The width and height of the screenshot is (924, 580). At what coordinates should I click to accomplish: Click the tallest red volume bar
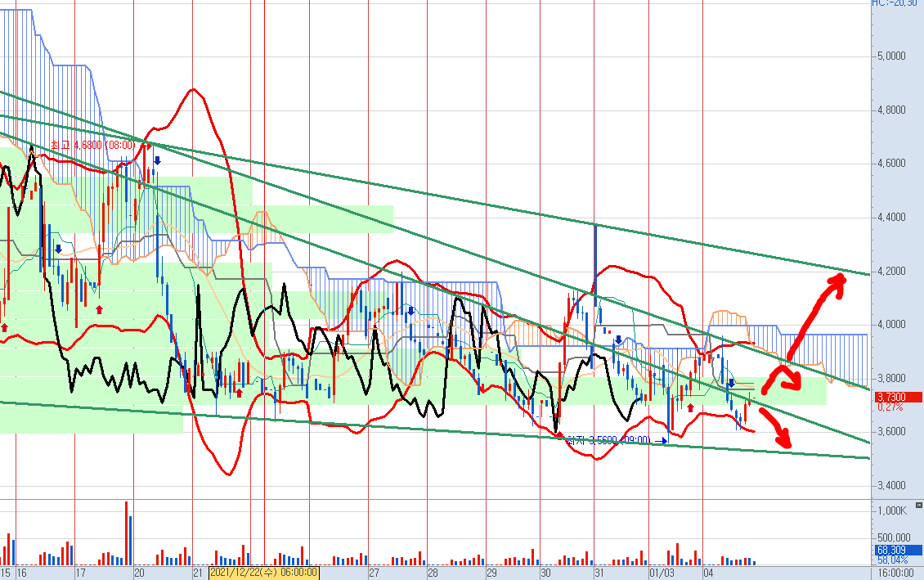pos(126,533)
